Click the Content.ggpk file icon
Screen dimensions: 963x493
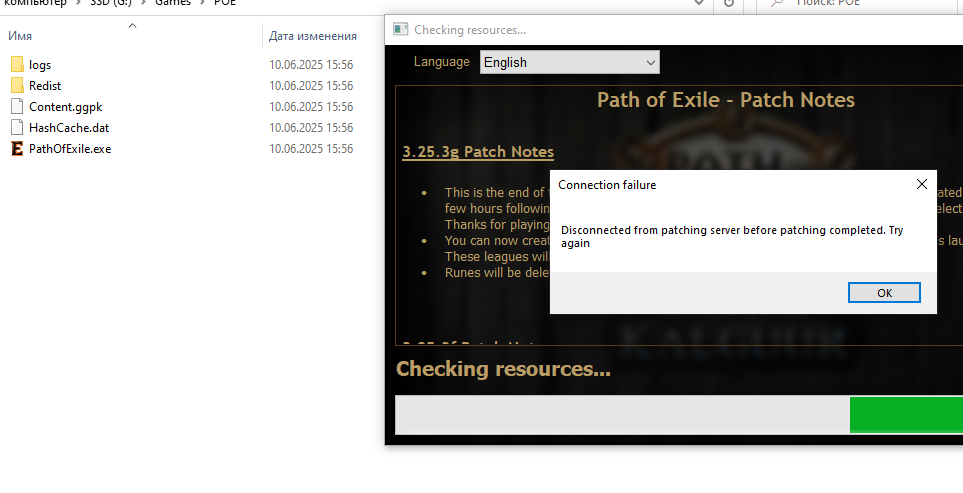pyautogui.click(x=17, y=106)
